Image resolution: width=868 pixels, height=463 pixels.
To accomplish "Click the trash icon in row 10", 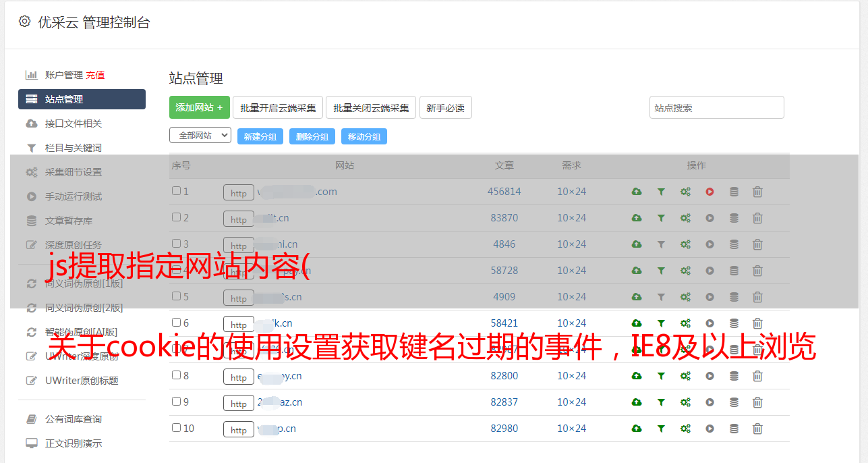I will pos(757,429).
